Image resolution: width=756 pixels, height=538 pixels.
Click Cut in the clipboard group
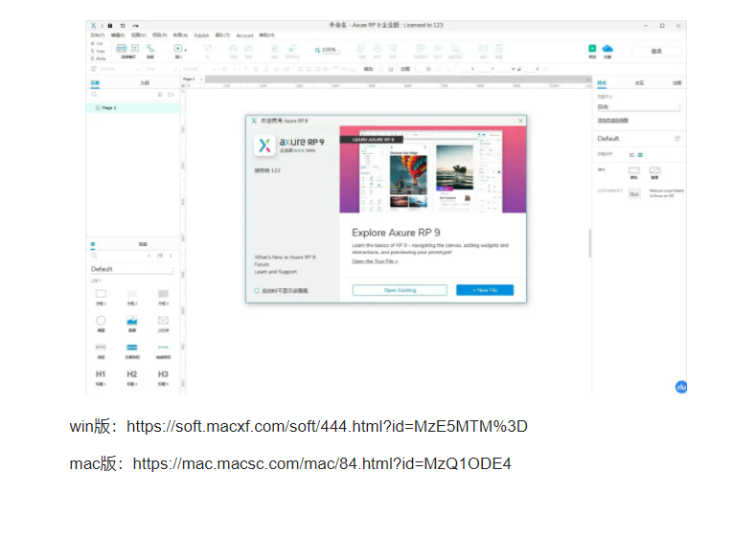[97, 43]
